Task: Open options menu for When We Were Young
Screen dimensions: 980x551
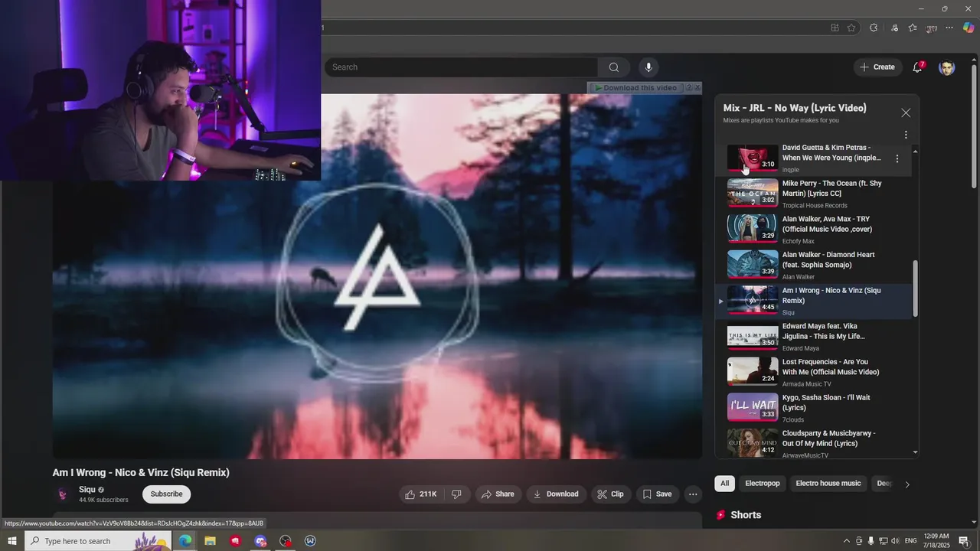Action: pyautogui.click(x=897, y=158)
